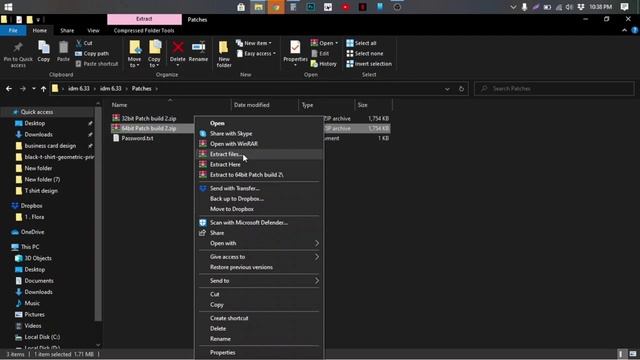Go up one folder level arrow

(43, 89)
